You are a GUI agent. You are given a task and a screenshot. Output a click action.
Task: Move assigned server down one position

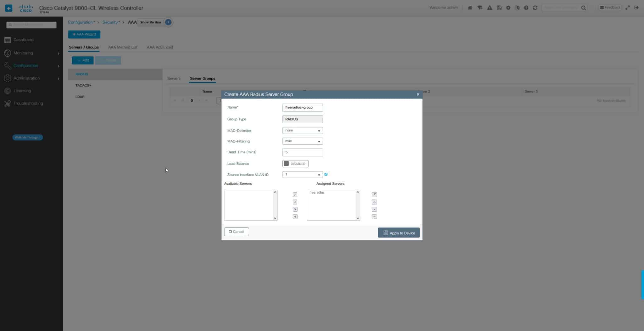tap(374, 209)
